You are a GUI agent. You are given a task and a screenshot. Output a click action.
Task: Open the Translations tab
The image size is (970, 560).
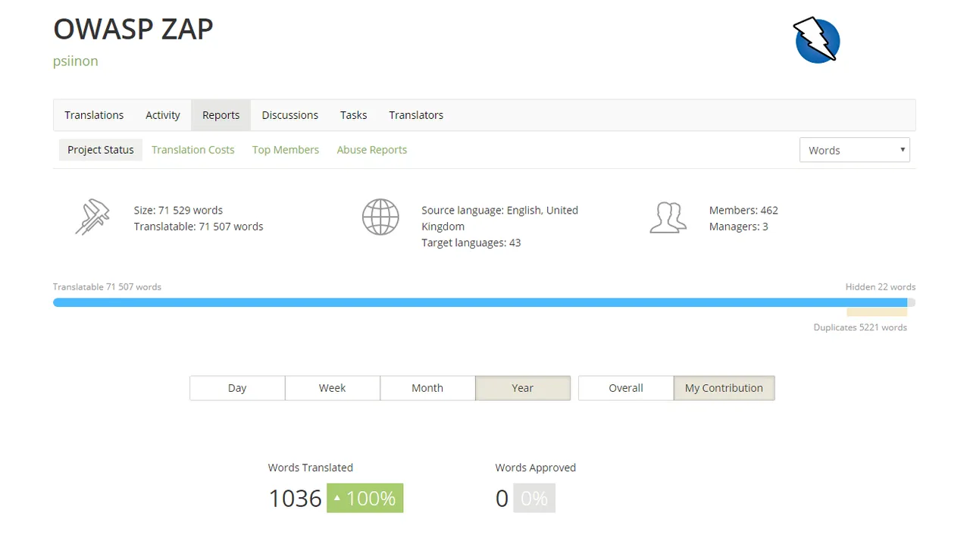point(94,115)
